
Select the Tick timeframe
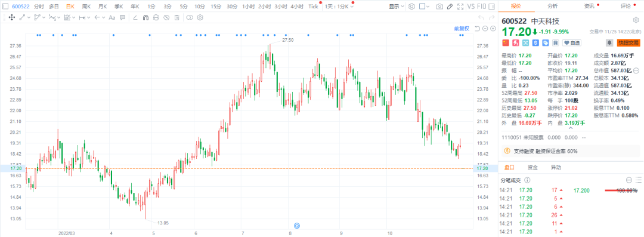(x=314, y=7)
